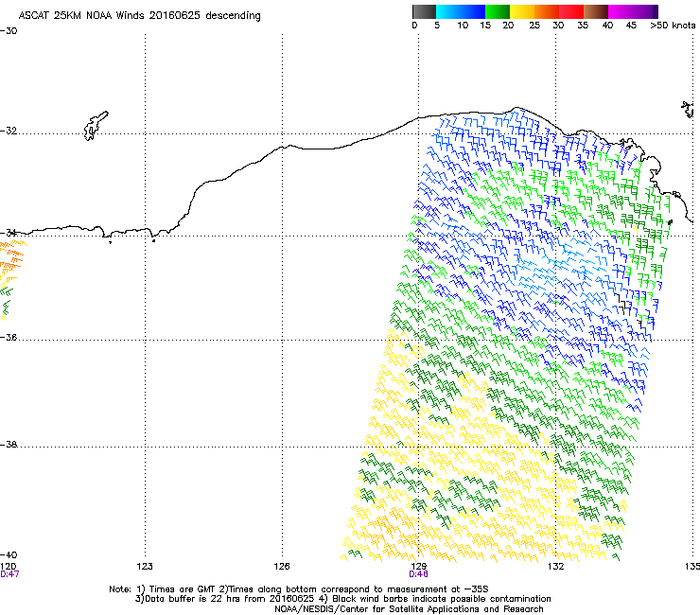The width and height of the screenshot is (700, 615).
Task: Click the red 30–35 knots legend segment
Action: click(571, 11)
